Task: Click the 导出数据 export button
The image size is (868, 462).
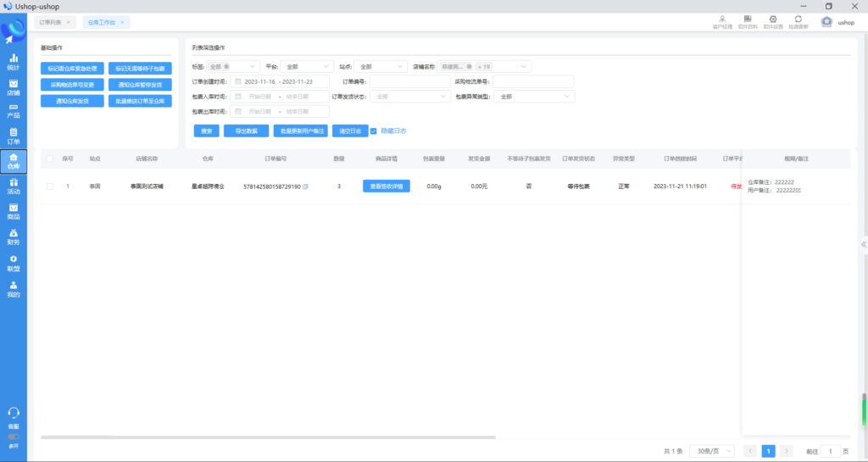Action: pos(246,131)
